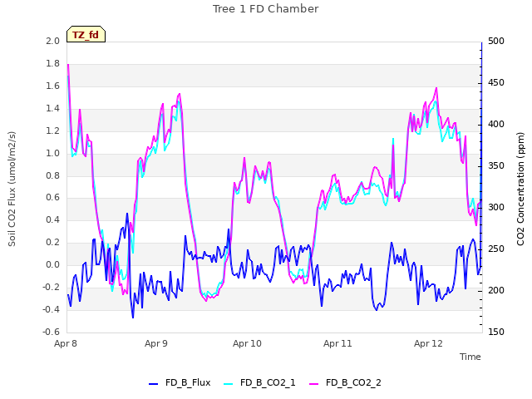Click the 350 right axis tick label
This screenshot has width=532, height=399.
click(x=496, y=165)
